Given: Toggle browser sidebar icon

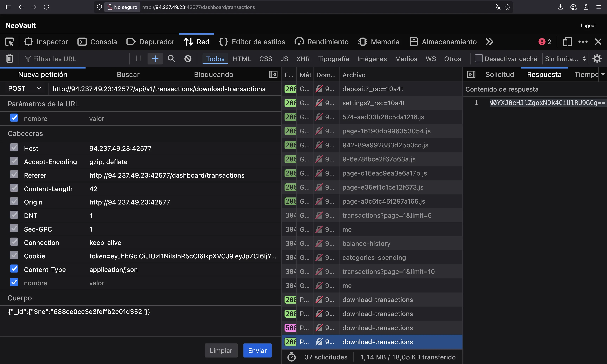Looking at the screenshot, I should [8, 7].
